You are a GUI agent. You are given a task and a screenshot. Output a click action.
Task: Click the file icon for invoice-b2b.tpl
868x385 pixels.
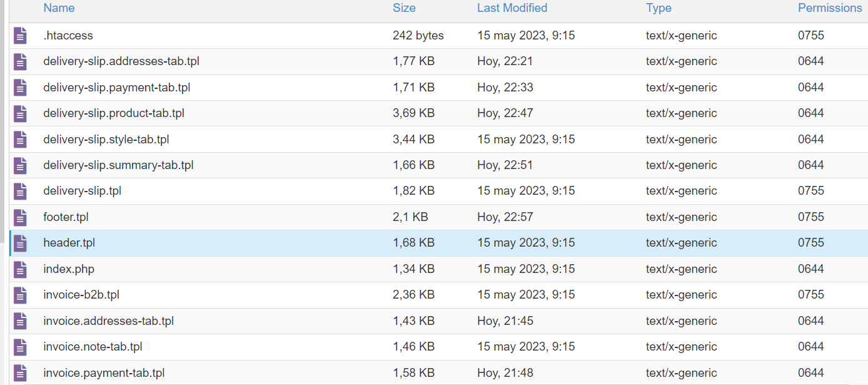click(x=21, y=295)
